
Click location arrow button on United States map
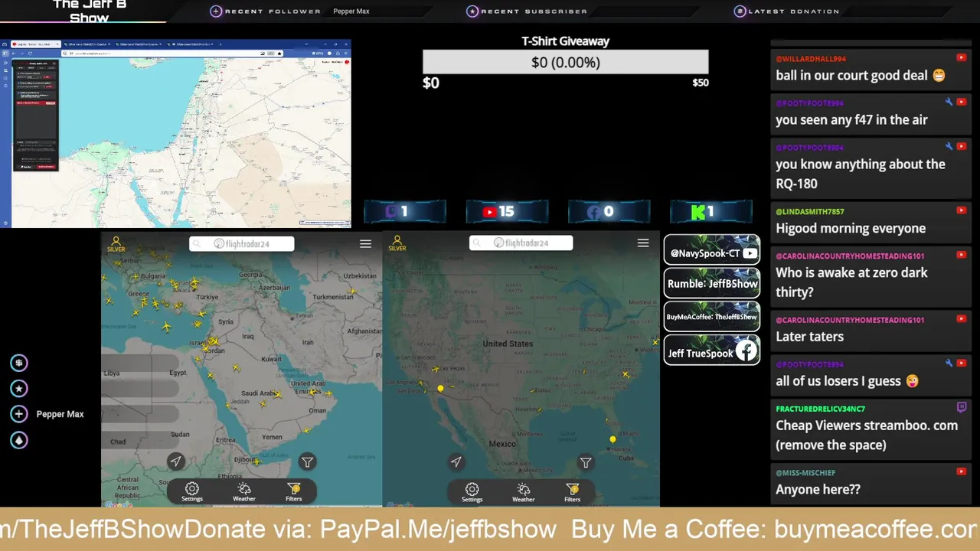coord(456,461)
